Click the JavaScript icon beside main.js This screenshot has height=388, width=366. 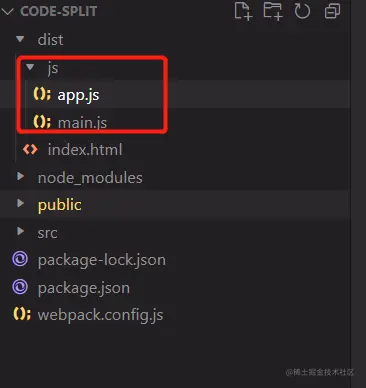coord(42,122)
